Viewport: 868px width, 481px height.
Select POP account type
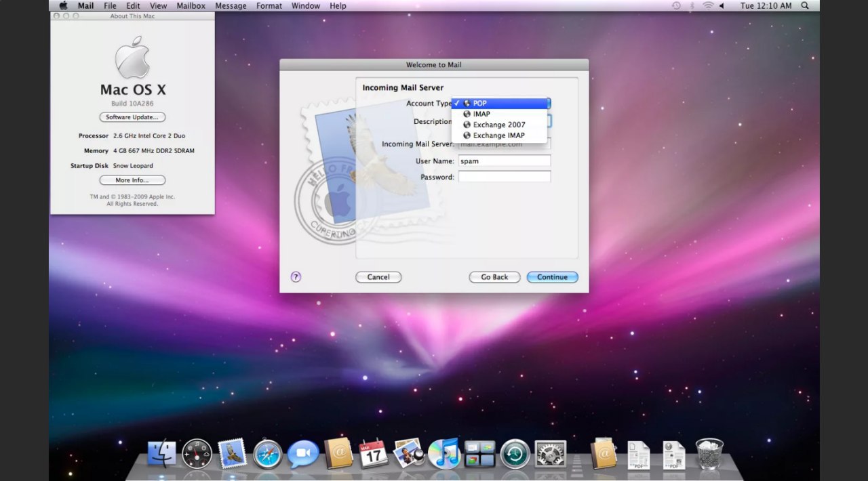(499, 103)
